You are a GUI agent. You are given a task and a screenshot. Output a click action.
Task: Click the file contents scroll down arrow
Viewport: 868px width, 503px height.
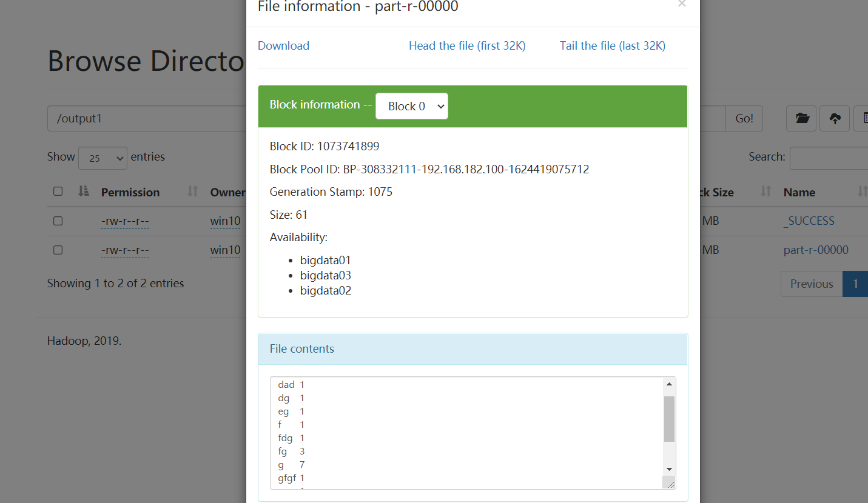pyautogui.click(x=669, y=469)
